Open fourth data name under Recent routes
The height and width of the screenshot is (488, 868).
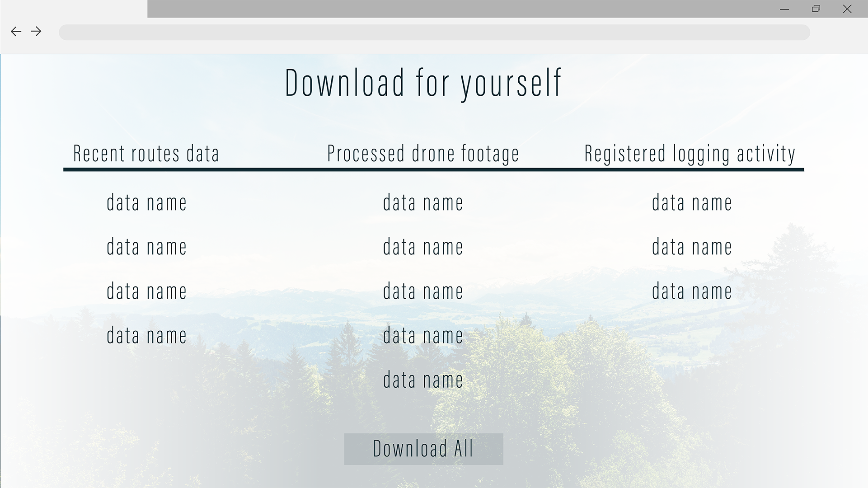point(146,336)
